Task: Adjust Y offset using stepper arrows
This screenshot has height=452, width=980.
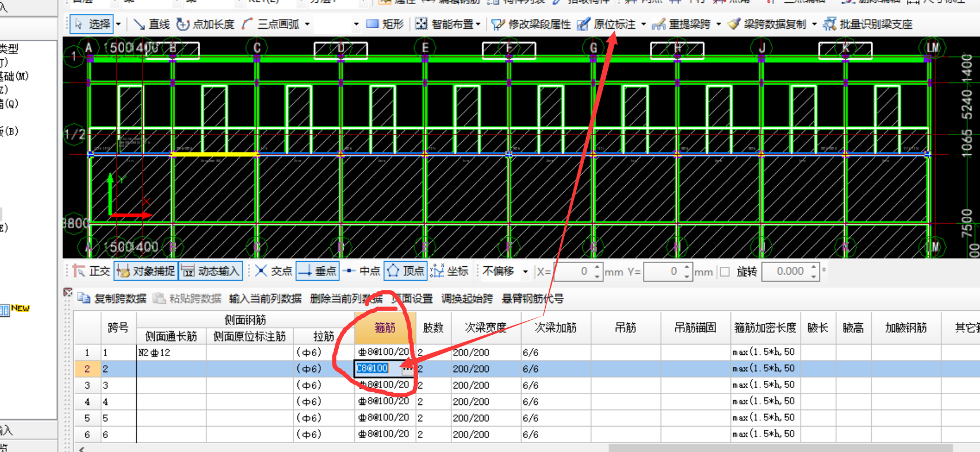Action: 687,271
